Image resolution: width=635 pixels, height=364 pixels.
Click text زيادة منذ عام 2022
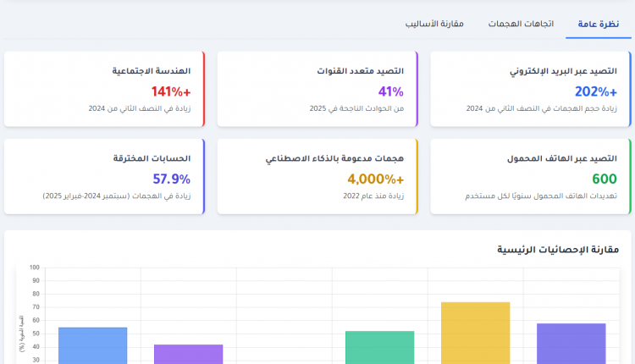tap(373, 196)
